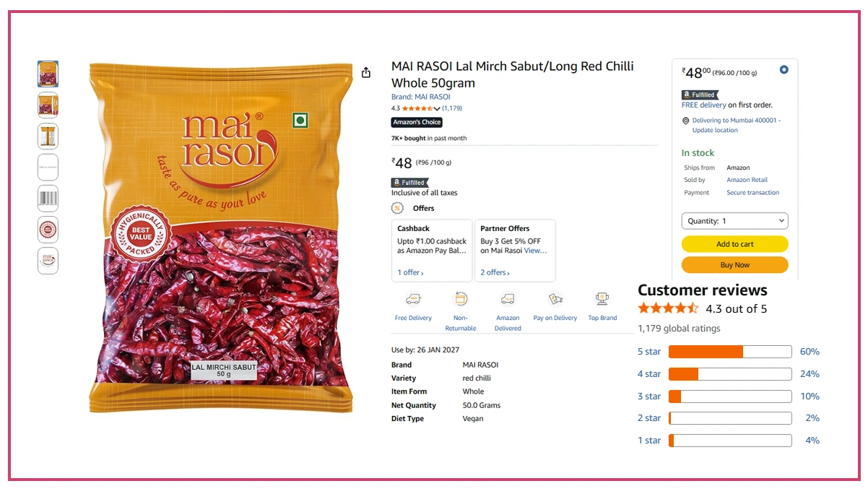Expand the star rating popover arrow
This screenshot has height=494, width=868.
[437, 109]
